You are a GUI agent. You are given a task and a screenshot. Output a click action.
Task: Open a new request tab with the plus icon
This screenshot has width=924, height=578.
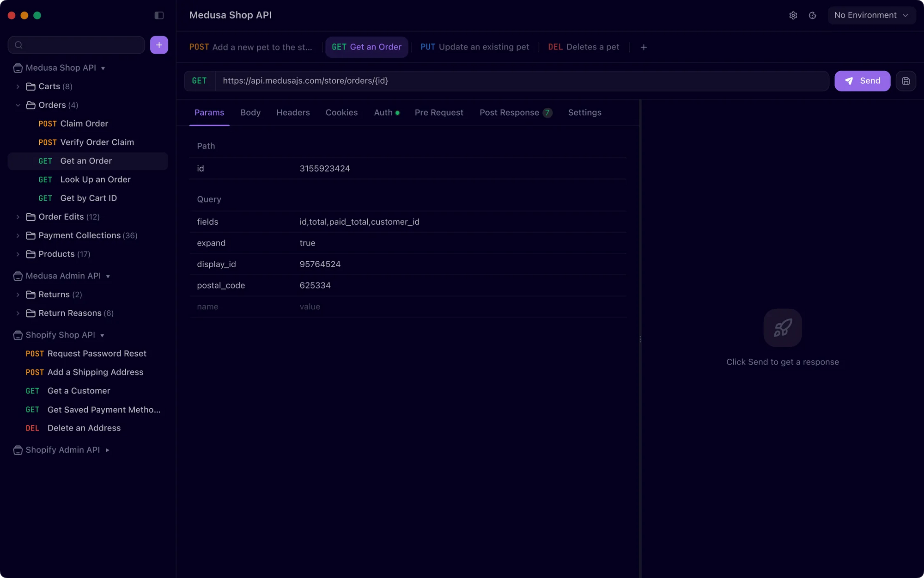644,47
